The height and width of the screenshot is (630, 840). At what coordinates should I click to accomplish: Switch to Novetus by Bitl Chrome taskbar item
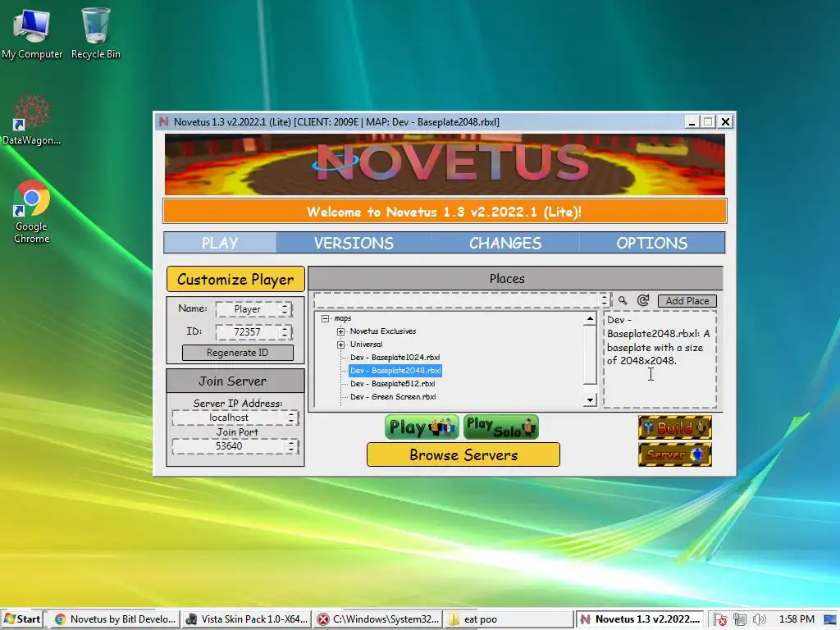115,619
